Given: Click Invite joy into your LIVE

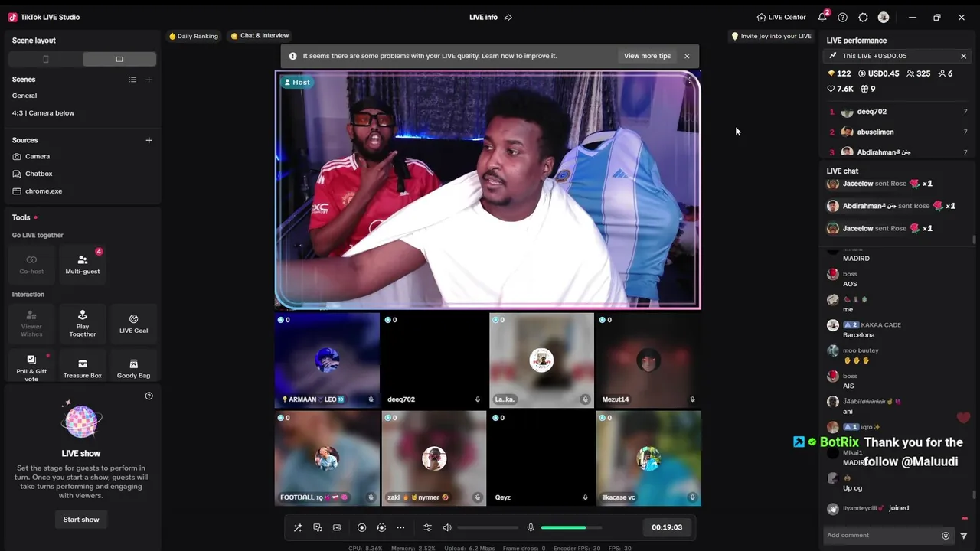Looking at the screenshot, I should (x=771, y=36).
